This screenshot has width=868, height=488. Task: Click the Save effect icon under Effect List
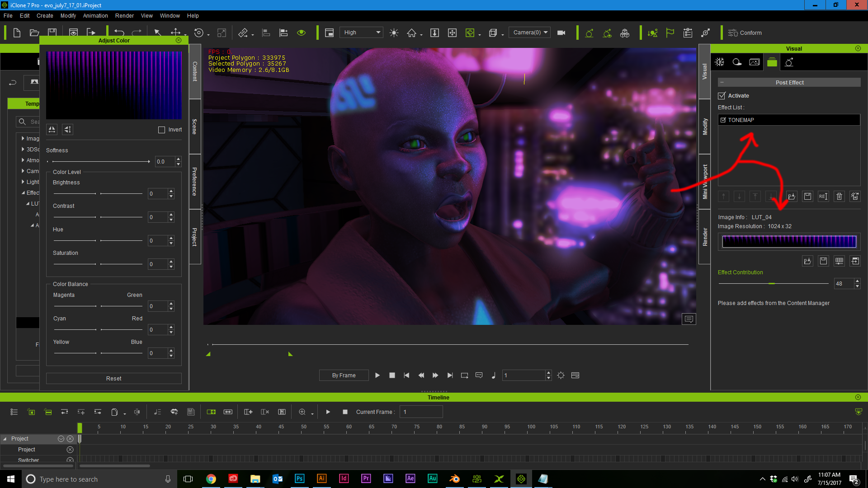pos(807,197)
